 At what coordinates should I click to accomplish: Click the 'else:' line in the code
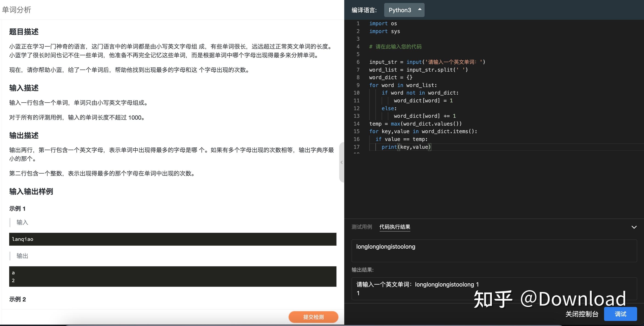[x=389, y=108]
